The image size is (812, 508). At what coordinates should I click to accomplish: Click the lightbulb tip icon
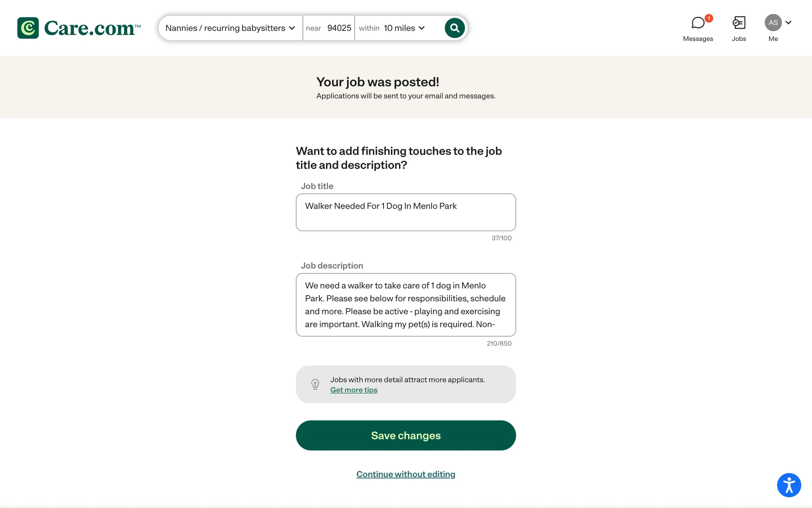coord(315,384)
